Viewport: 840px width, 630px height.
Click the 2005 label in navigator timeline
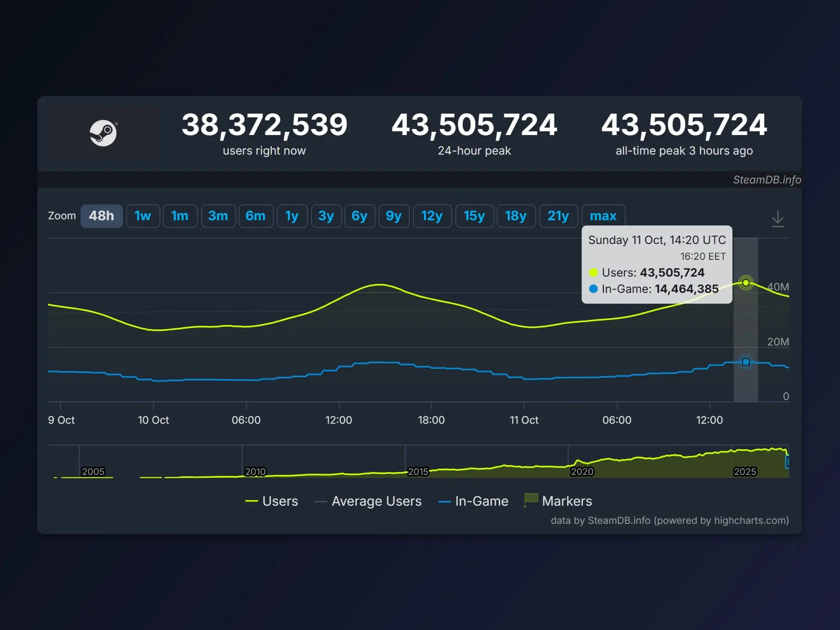(93, 472)
